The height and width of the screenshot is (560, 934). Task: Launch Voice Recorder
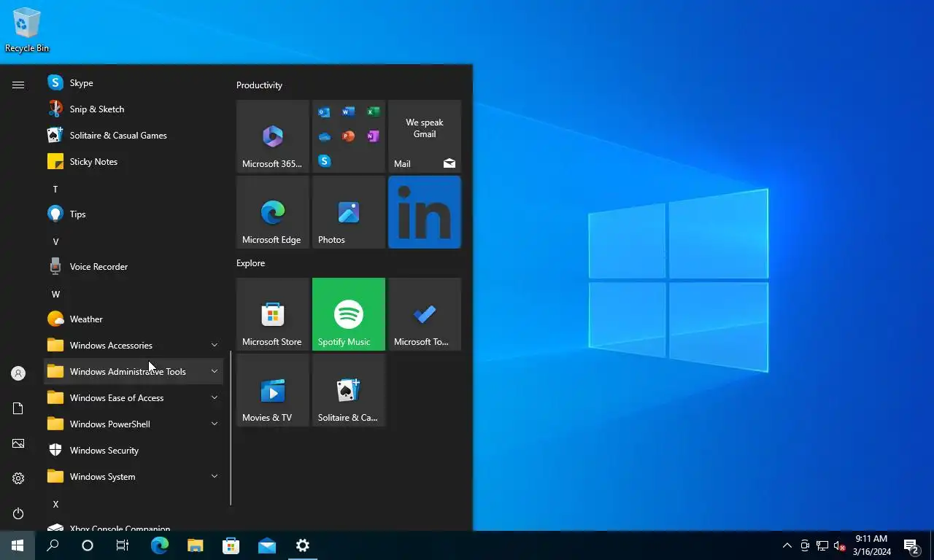click(134, 267)
